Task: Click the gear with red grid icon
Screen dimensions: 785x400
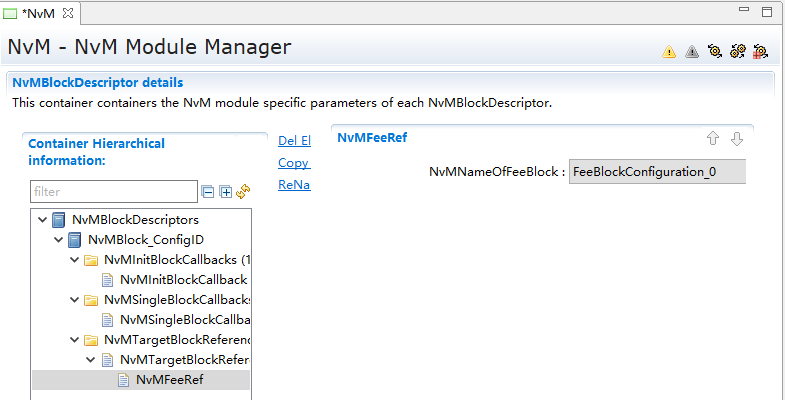Action: (x=760, y=52)
